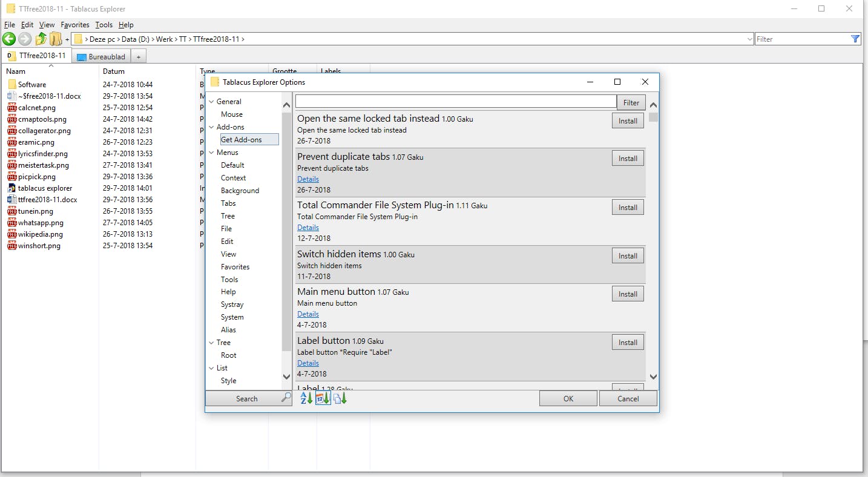This screenshot has width=868, height=477.
Task: Open Details link for Label button
Action: click(308, 363)
